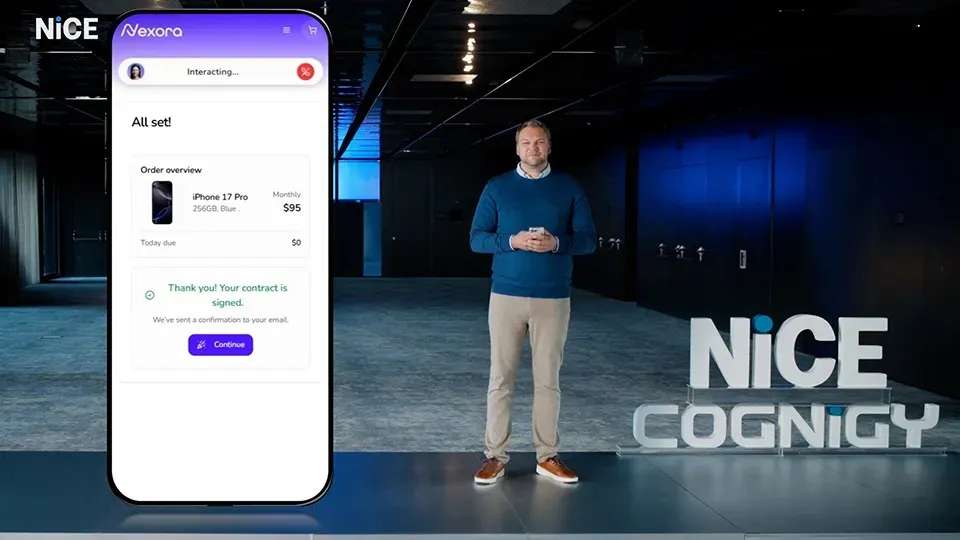Click the "256GB, Blue" product details
The width and height of the screenshot is (960, 540).
coord(219,209)
